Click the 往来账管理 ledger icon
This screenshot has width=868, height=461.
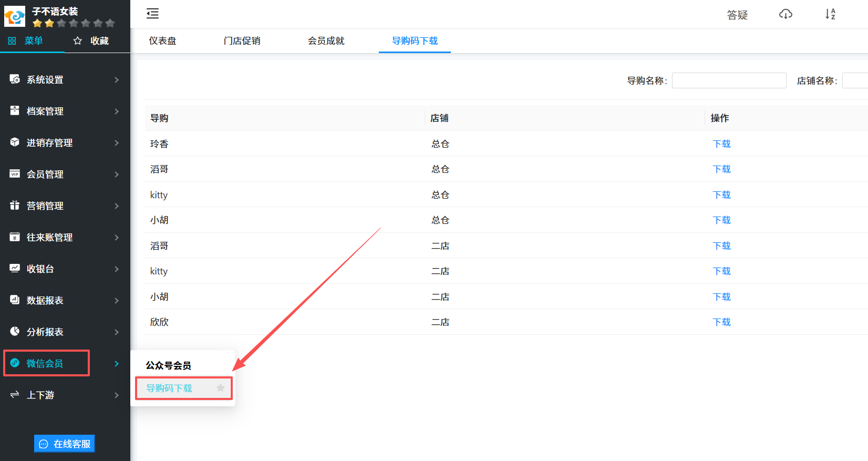click(x=15, y=237)
